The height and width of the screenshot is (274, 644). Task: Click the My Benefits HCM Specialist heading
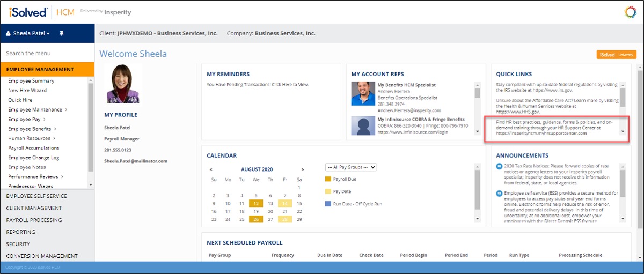[407, 85]
